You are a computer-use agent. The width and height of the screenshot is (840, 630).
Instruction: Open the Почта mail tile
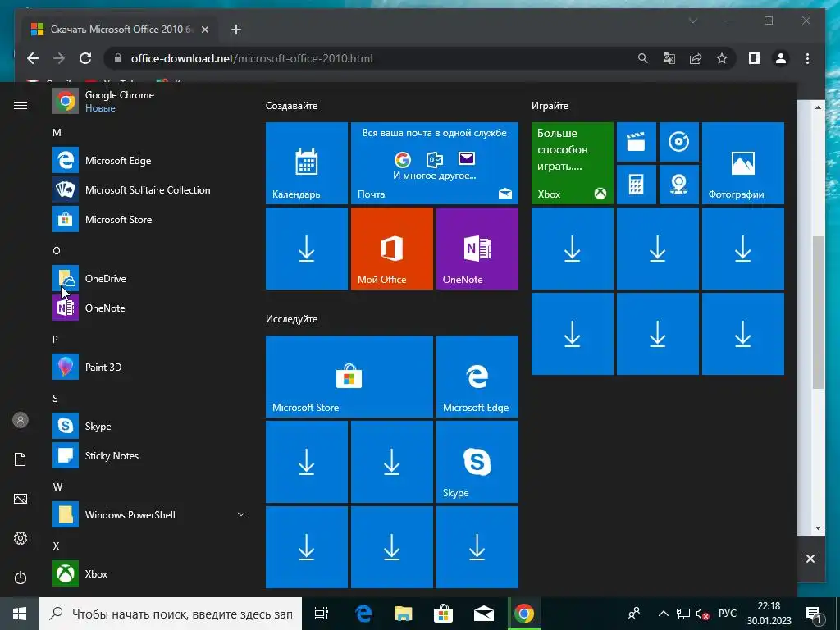[435, 163]
